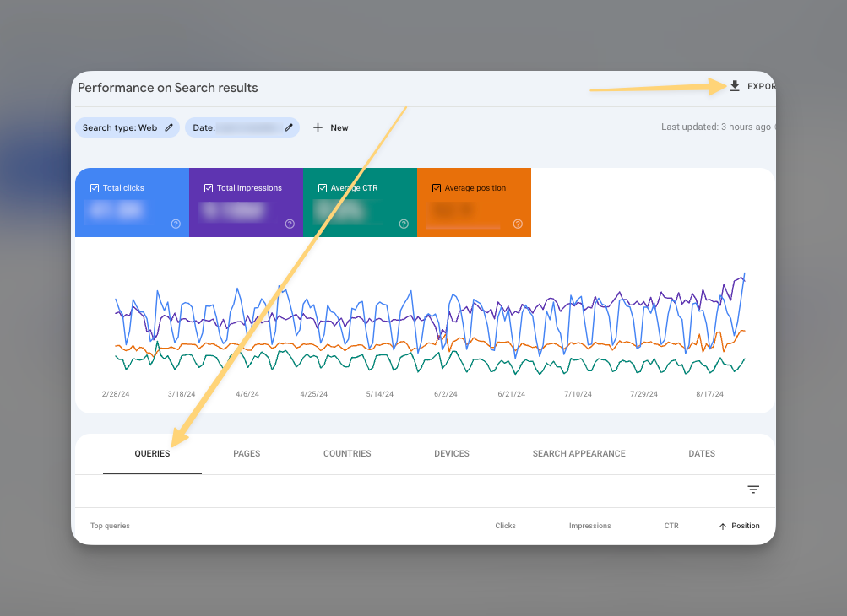Click the 4/25/24 chart date label
Screen dimensions: 847x616
coord(314,394)
